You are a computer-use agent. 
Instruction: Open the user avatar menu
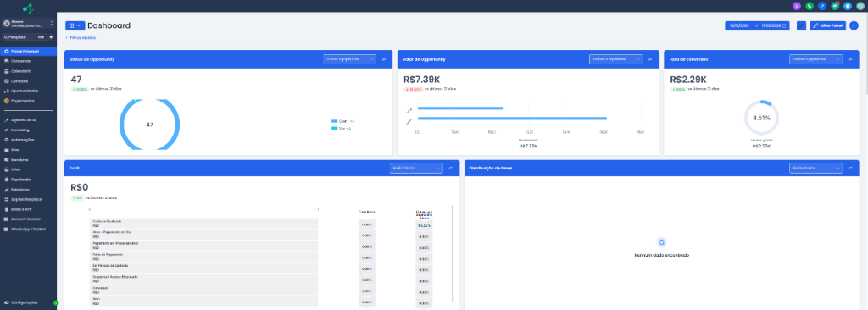pyautogui.click(x=860, y=6)
